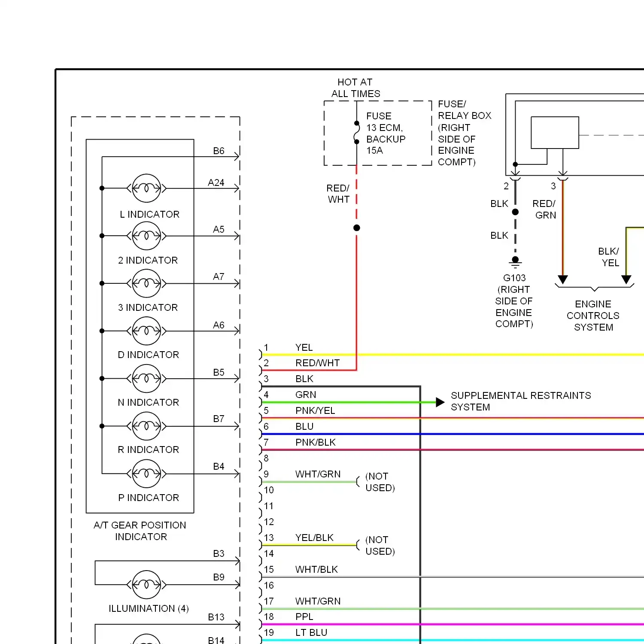Select the 'FUSE 13 ECM, BACKUP 15A' text
The width and height of the screenshot is (644, 644).
click(x=386, y=133)
